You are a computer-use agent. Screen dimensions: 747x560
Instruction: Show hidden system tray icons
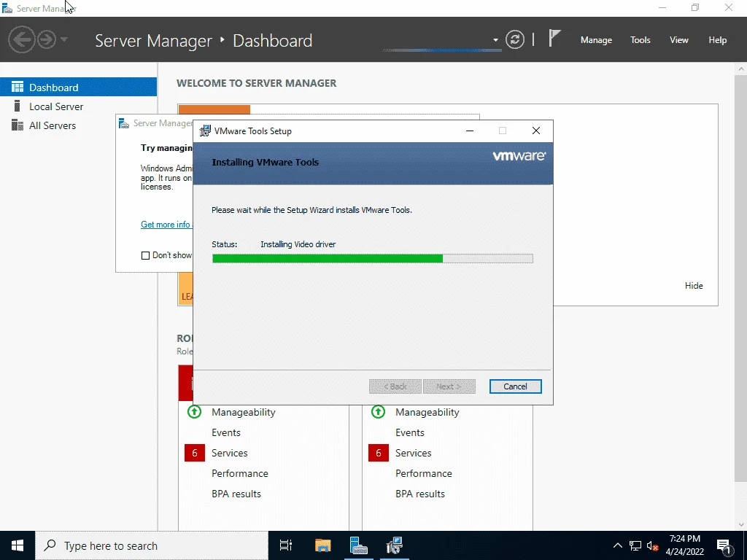(617, 545)
